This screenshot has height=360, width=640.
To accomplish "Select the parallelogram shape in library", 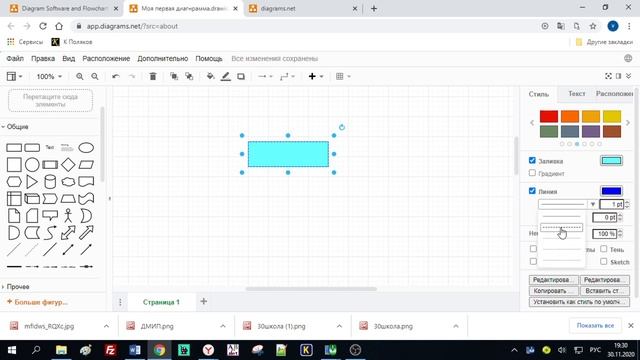I will (x=86, y=164).
